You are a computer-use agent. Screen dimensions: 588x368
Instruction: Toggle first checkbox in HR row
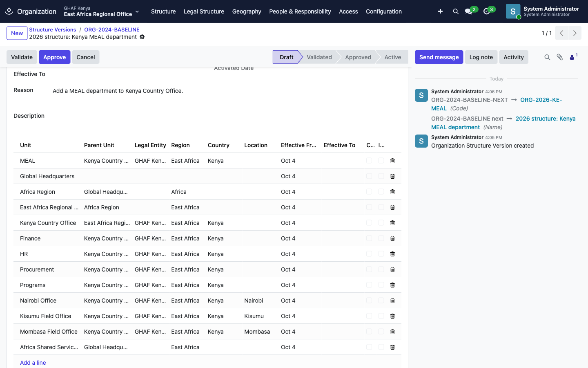point(369,254)
